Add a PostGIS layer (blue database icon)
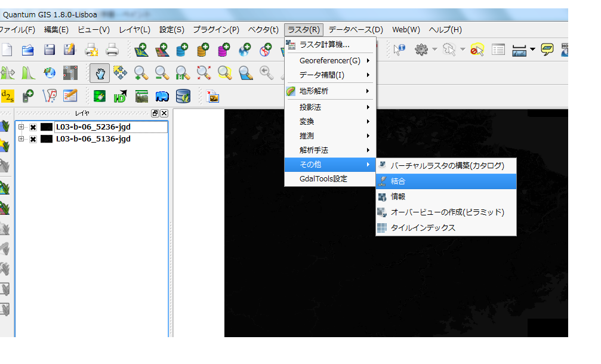Image resolution: width=601 pixels, height=364 pixels. click(182, 50)
